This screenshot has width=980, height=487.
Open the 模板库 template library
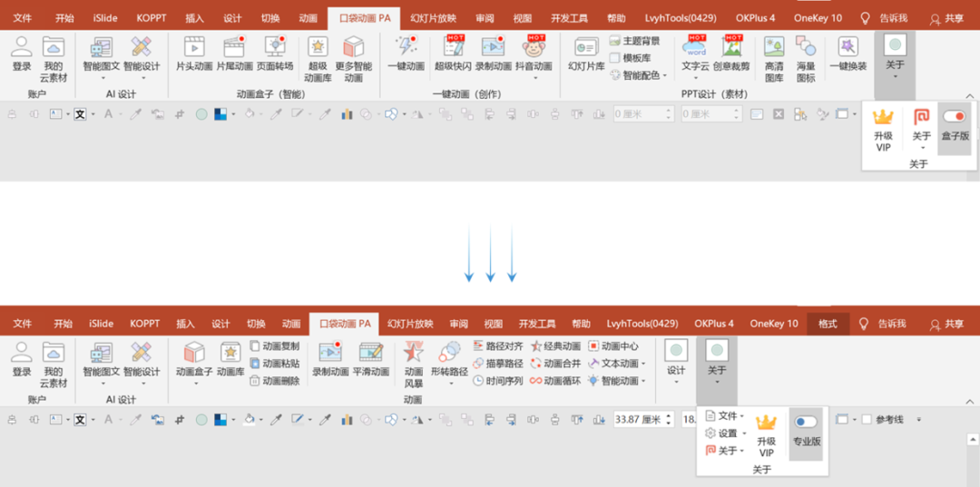pyautogui.click(x=630, y=58)
